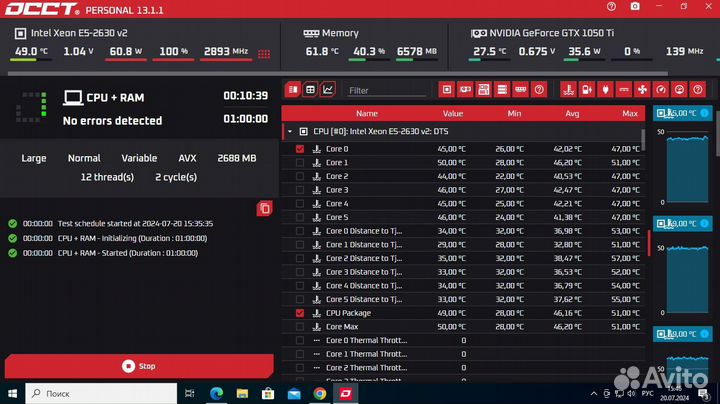Enable the Core Max sensor checkbox
This screenshot has height=404, width=720.
(x=300, y=327)
